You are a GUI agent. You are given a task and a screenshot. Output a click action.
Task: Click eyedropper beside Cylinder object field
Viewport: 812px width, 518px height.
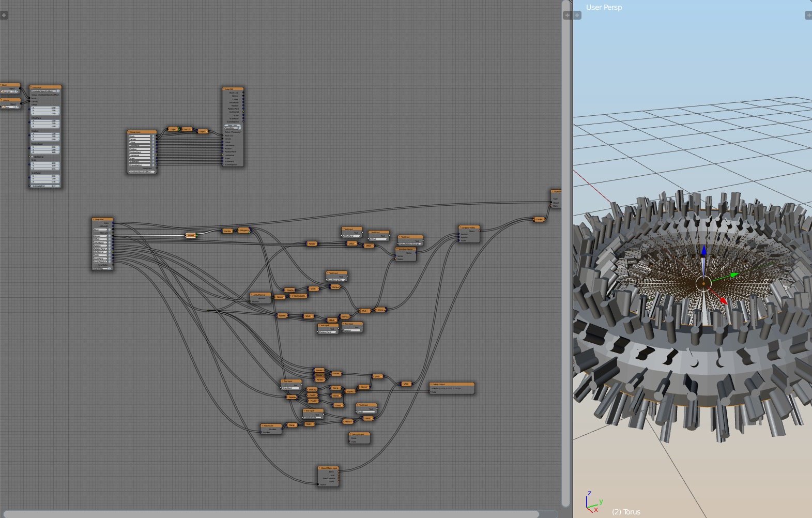coord(17,92)
